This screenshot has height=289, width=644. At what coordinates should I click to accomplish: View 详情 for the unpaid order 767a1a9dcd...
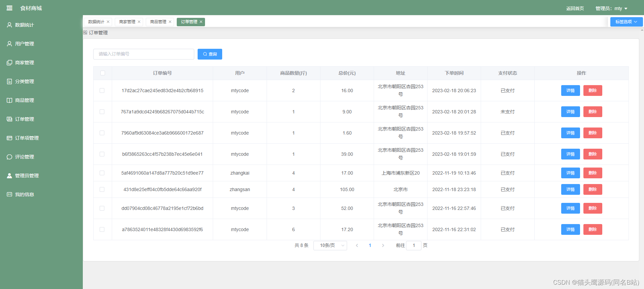(x=570, y=112)
